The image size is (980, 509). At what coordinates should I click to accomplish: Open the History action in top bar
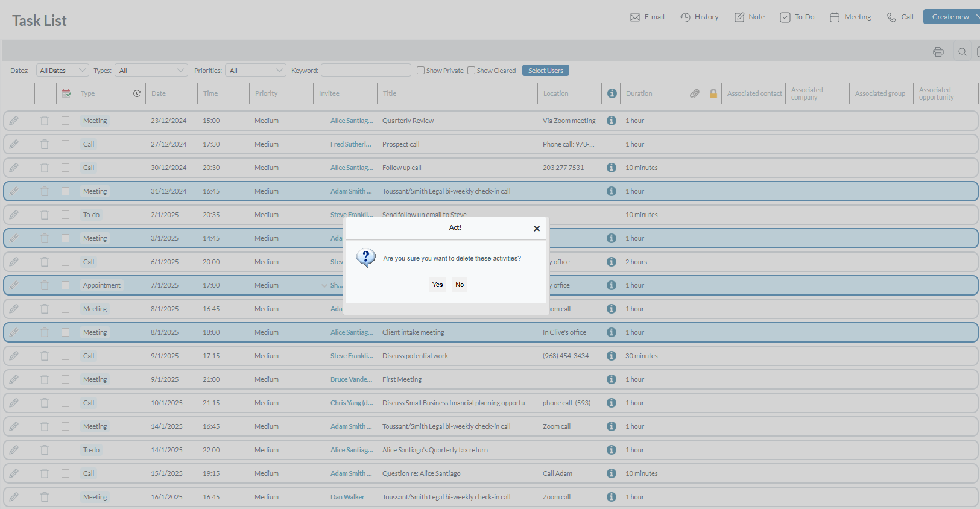(700, 17)
